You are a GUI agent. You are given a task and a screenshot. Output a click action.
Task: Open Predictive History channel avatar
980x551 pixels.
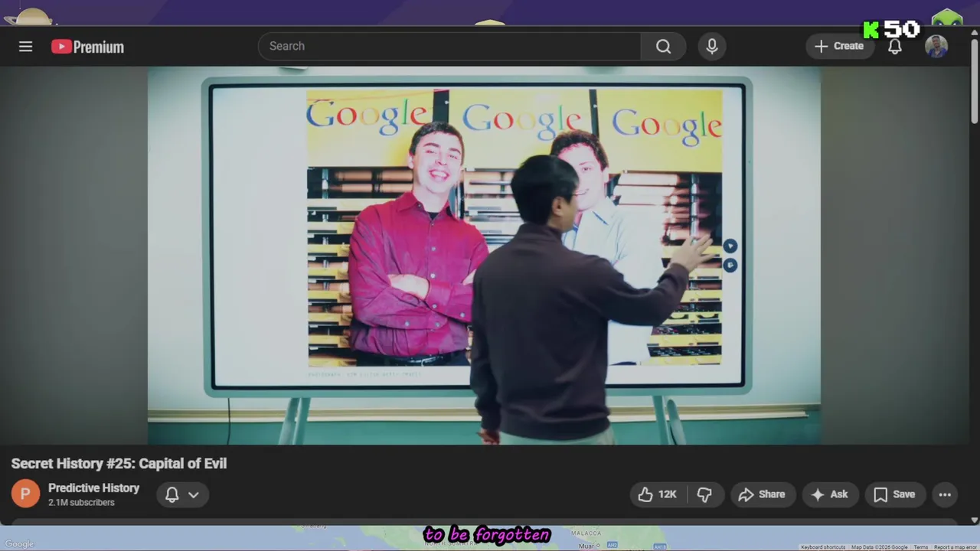click(x=25, y=494)
